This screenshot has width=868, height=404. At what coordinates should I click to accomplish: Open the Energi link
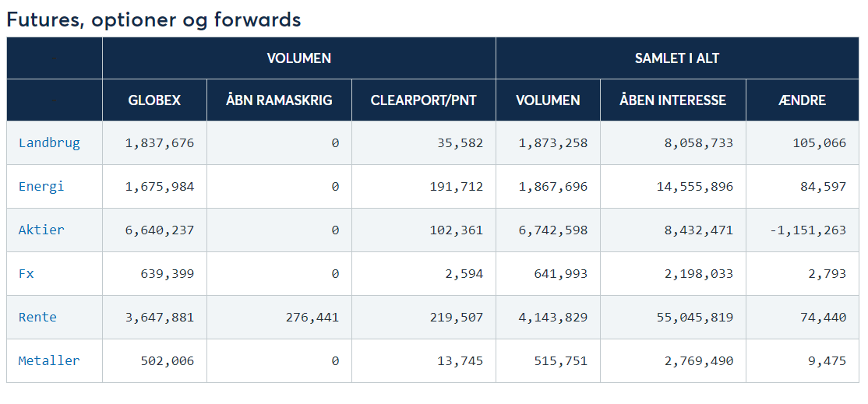pyautogui.click(x=41, y=186)
